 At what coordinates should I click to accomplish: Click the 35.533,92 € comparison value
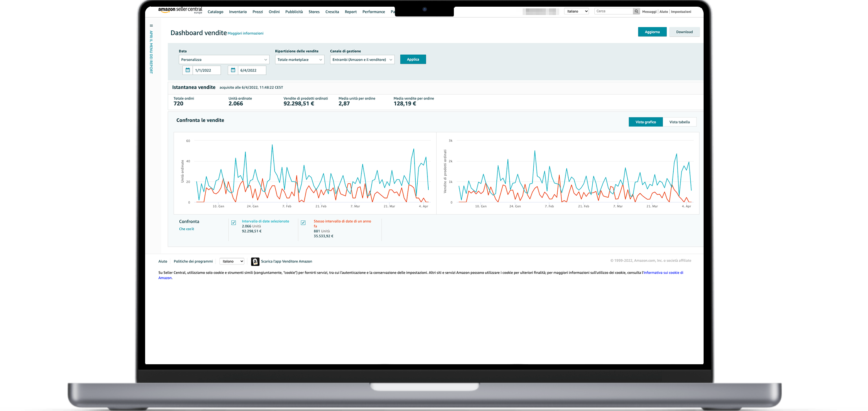(x=323, y=237)
